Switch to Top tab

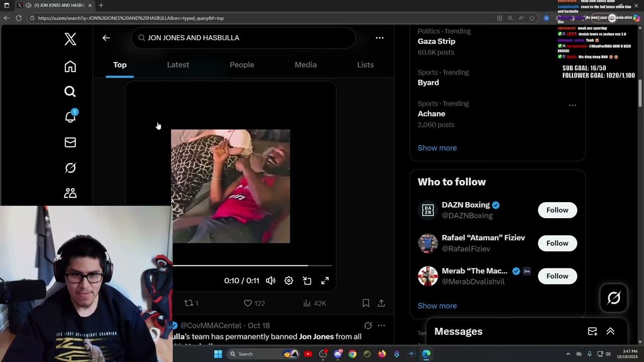click(120, 65)
